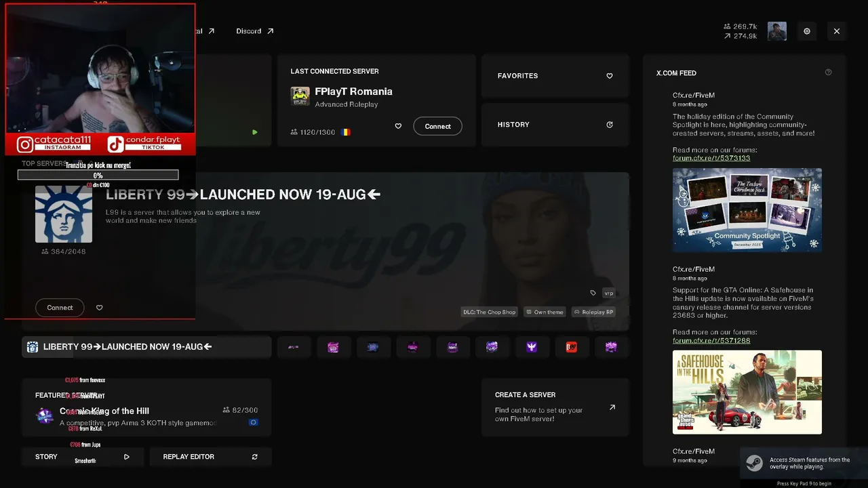Open the Cosmic King of the Hill logo

coord(45,415)
